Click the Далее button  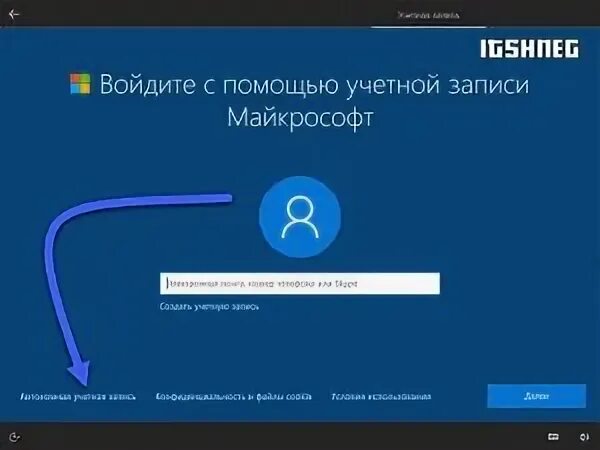click(x=536, y=396)
